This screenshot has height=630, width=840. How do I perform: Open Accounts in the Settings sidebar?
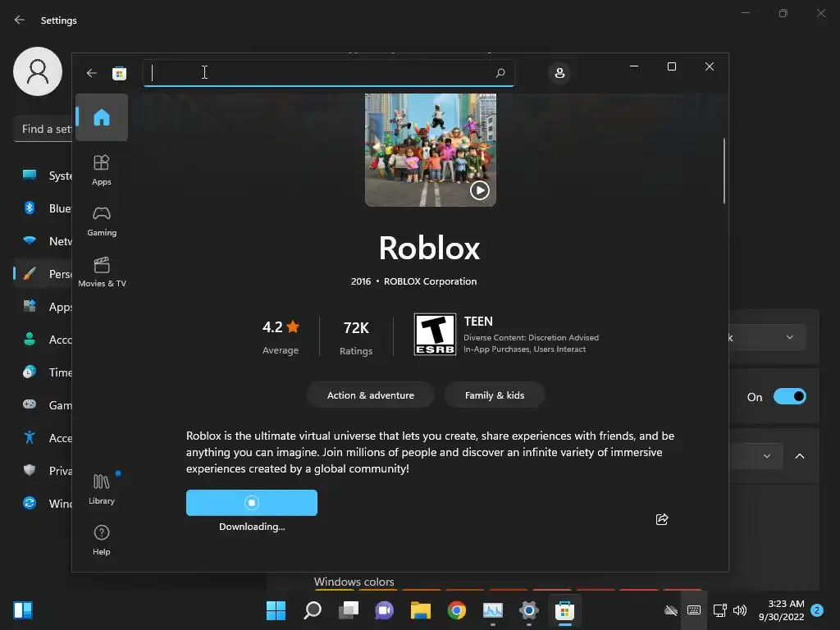coord(43,339)
